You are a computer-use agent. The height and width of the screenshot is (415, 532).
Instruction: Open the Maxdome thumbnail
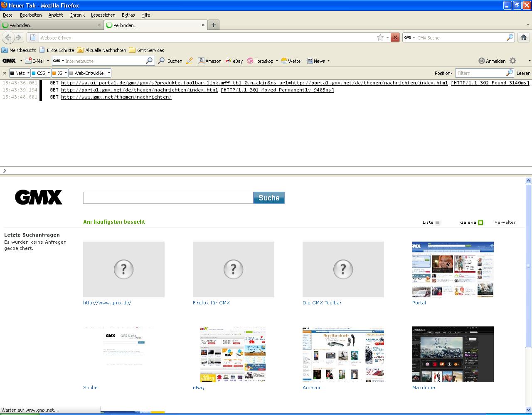point(453,354)
